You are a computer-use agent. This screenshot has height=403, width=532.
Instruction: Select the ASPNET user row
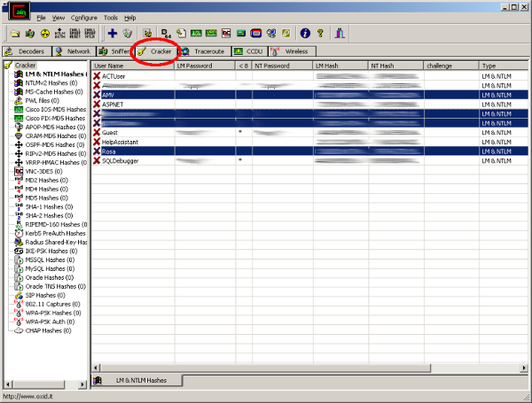[x=310, y=105]
